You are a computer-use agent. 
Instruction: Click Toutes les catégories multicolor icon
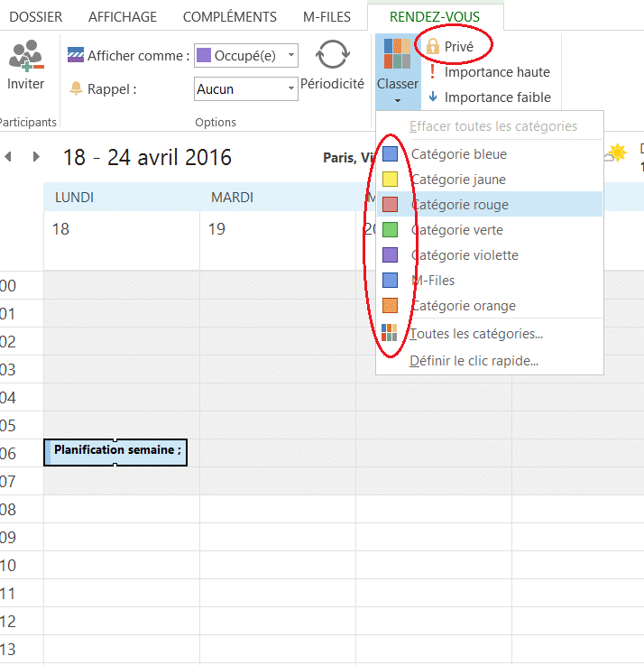pyautogui.click(x=390, y=333)
